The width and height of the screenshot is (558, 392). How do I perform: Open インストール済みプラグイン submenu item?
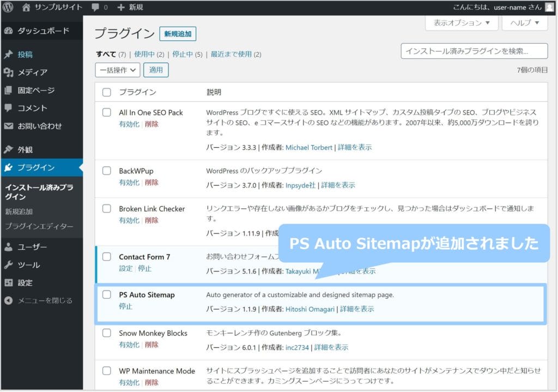point(39,192)
